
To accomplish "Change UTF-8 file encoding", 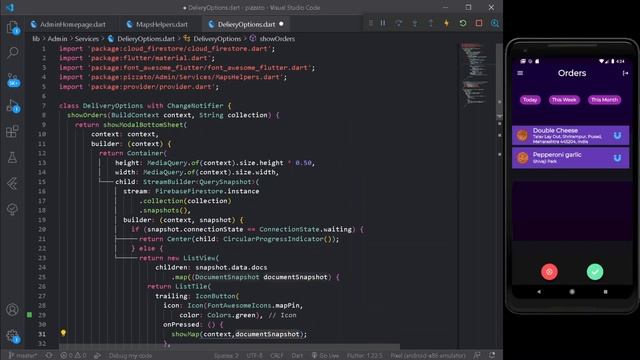I will [x=254, y=356].
